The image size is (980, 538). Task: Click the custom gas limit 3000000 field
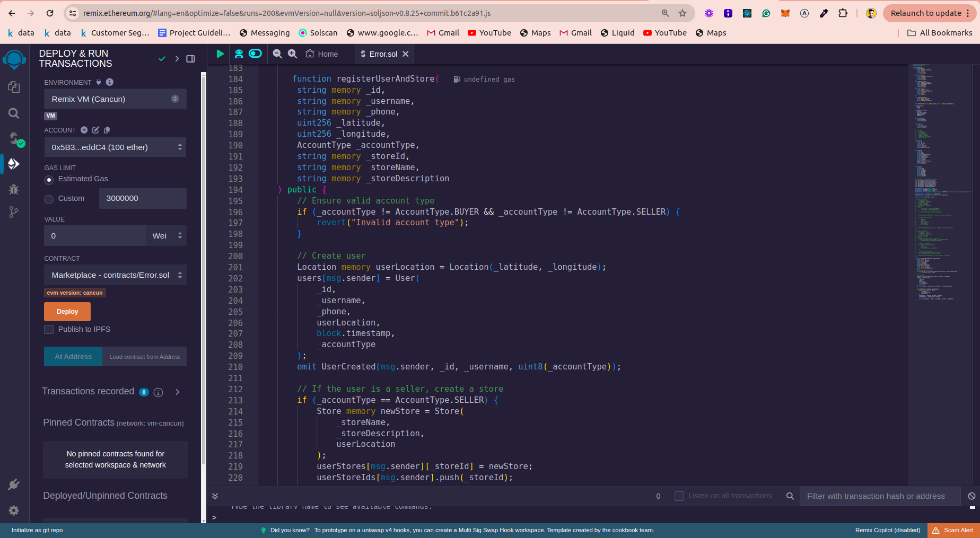coord(143,198)
